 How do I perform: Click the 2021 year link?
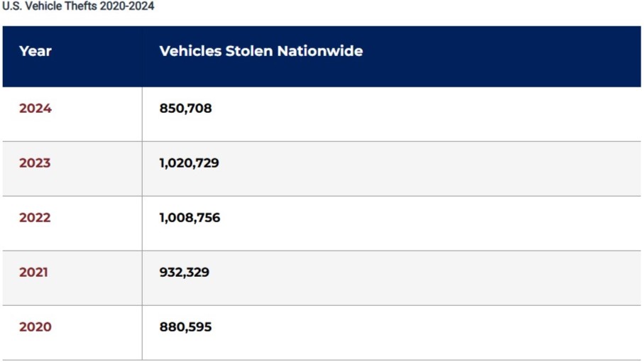click(33, 273)
